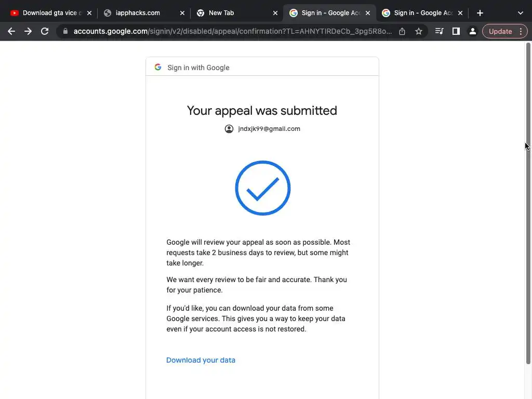Close the New Tab tab
Screen dimensions: 532x399
point(275,13)
